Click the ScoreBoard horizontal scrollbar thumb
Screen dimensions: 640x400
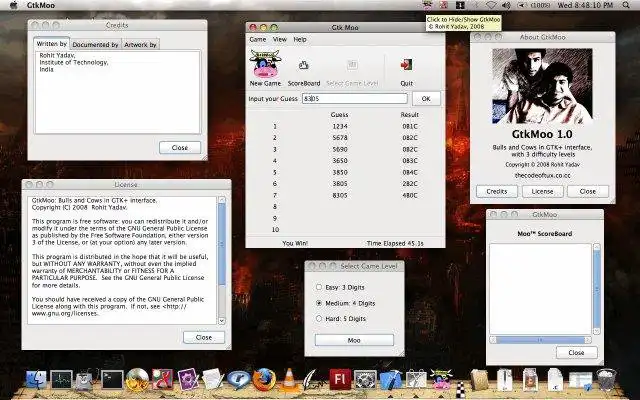pos(540,340)
